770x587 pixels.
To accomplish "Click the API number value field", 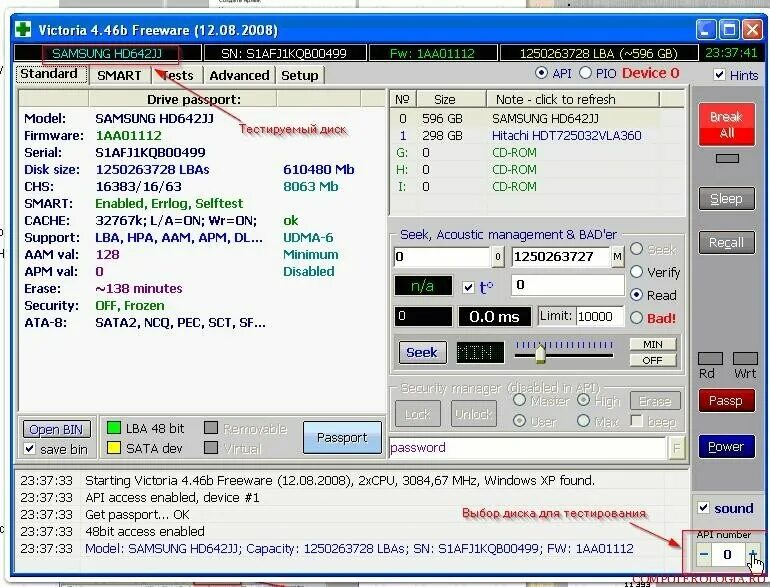I will click(728, 555).
